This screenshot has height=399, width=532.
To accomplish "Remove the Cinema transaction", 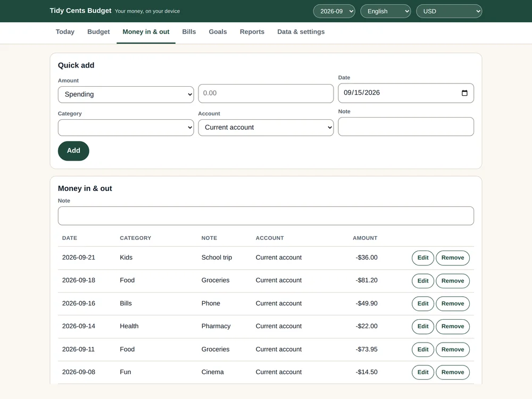I will click(453, 372).
